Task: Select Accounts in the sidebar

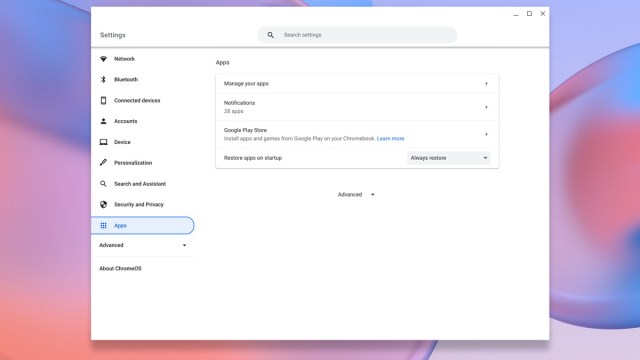Action: (126, 121)
